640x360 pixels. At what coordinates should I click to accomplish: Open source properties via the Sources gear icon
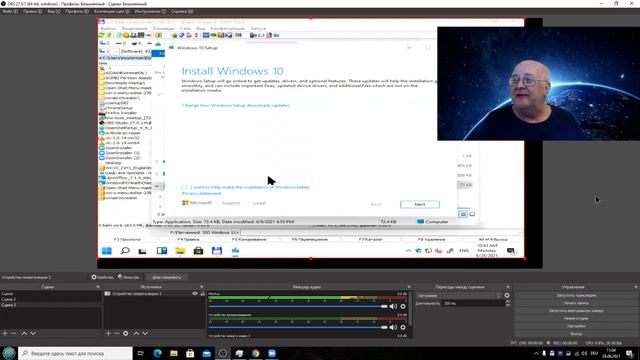pos(126,333)
